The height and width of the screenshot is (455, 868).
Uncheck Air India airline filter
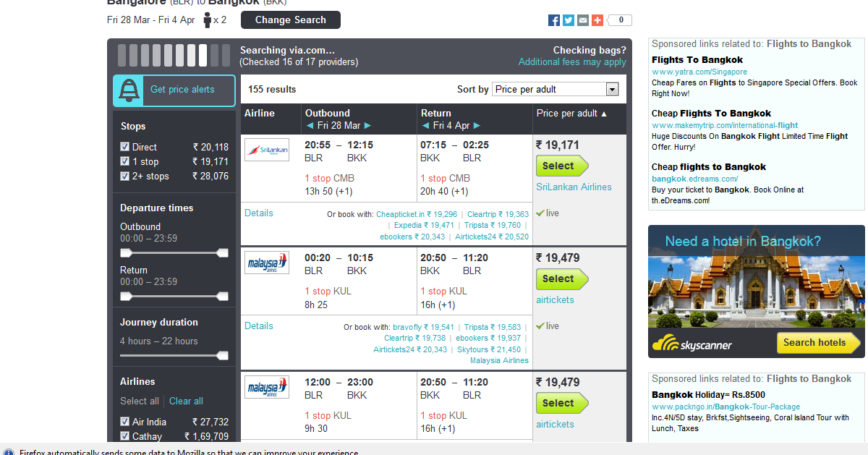[125, 422]
